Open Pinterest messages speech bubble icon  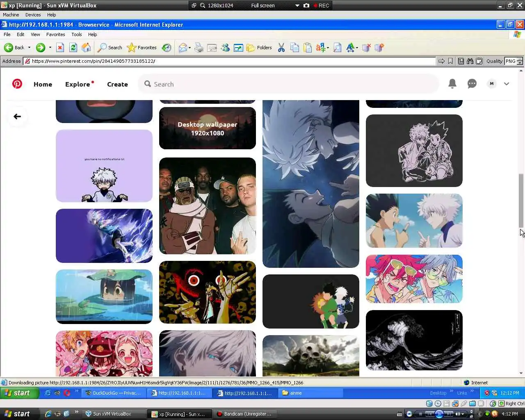(x=472, y=84)
